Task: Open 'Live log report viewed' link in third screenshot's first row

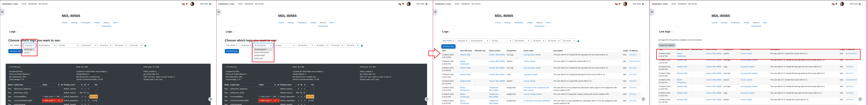Action: pos(532,55)
